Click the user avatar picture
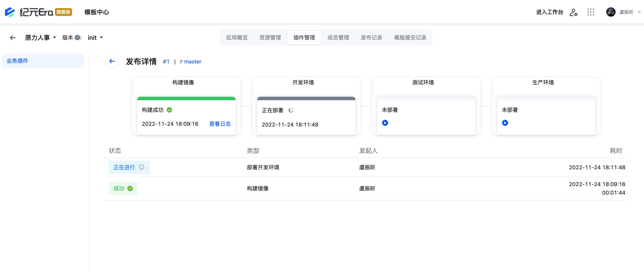This screenshot has height=272, width=644. 611,12
